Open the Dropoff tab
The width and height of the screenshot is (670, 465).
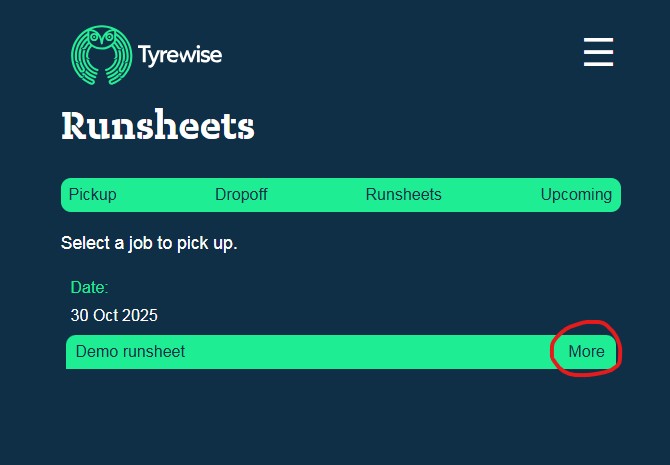coord(241,195)
